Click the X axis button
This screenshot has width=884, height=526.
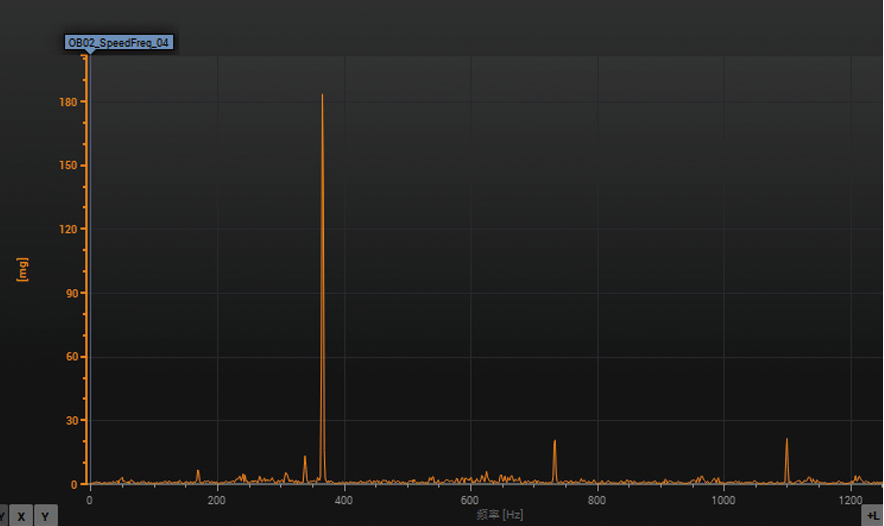point(21,516)
